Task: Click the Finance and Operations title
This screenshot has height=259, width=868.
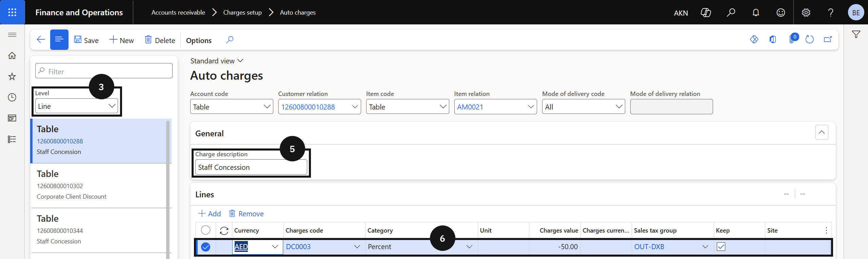Action: coord(79,13)
